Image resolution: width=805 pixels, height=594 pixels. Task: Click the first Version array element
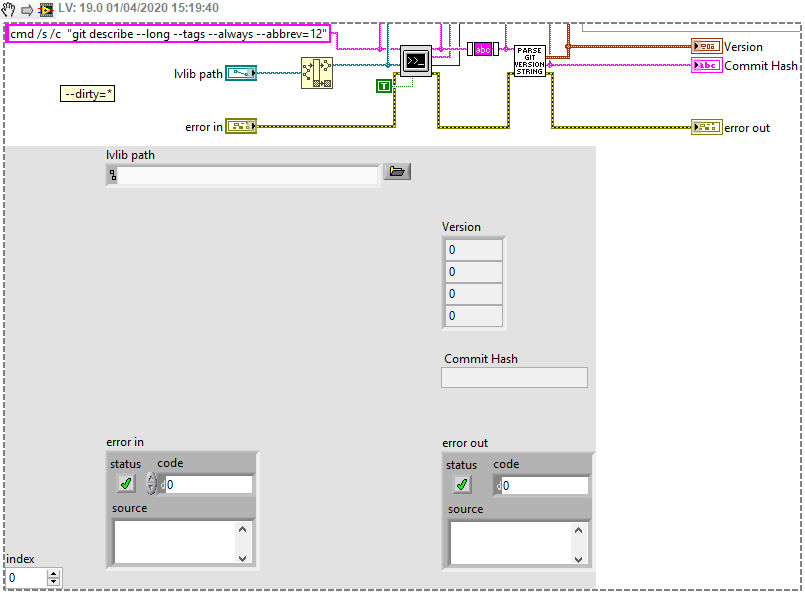[473, 250]
